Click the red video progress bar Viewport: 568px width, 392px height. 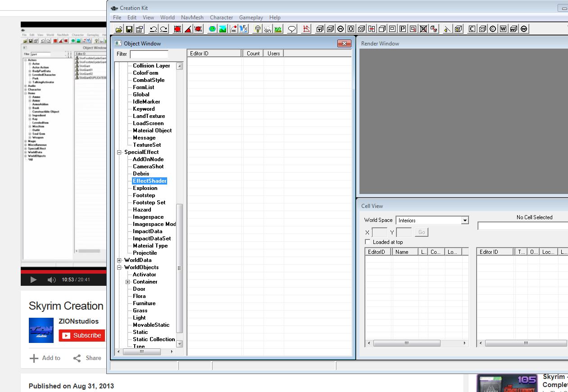63,271
